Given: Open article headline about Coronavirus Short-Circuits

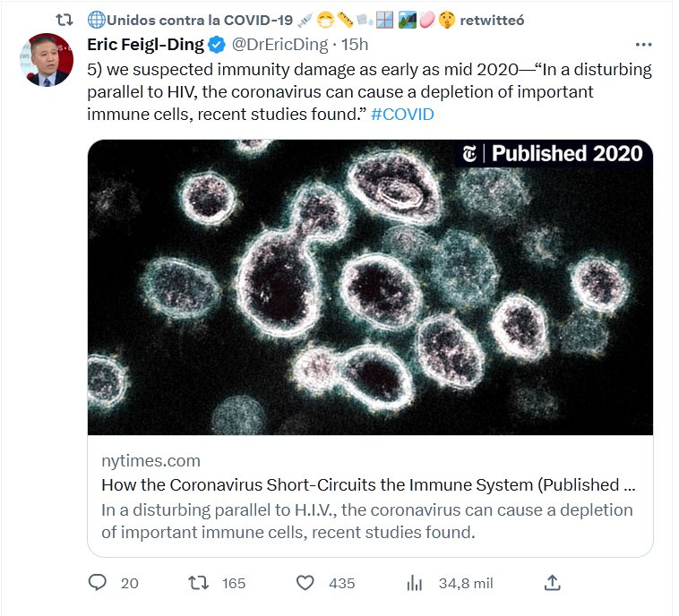Looking at the screenshot, I should (x=369, y=485).
